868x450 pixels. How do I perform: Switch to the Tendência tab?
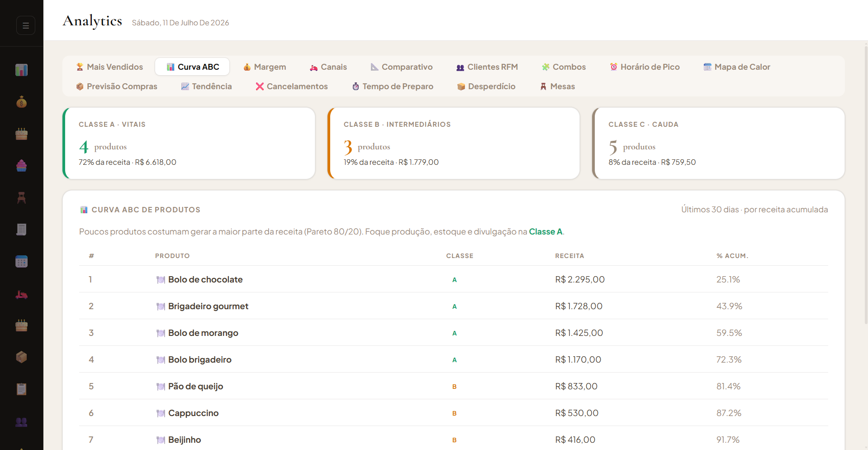(206, 86)
